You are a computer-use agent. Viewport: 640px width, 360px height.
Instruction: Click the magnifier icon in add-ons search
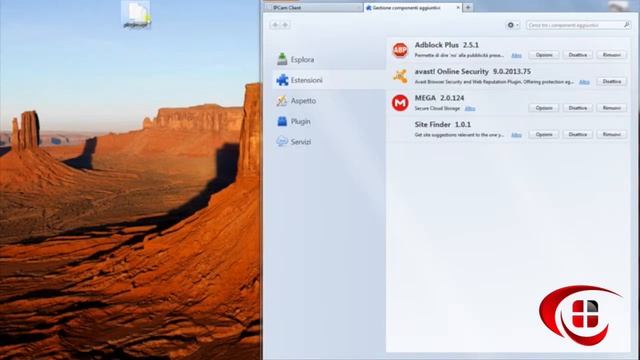point(627,25)
